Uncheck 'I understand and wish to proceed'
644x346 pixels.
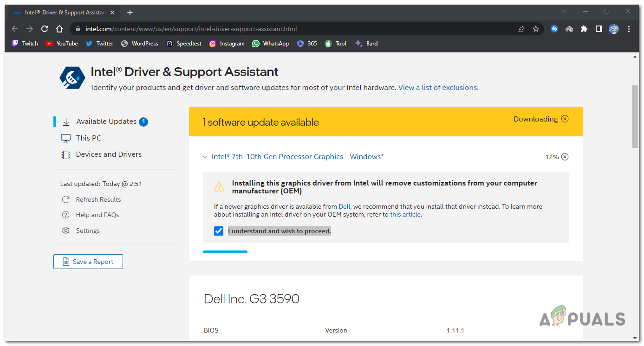[x=219, y=231]
